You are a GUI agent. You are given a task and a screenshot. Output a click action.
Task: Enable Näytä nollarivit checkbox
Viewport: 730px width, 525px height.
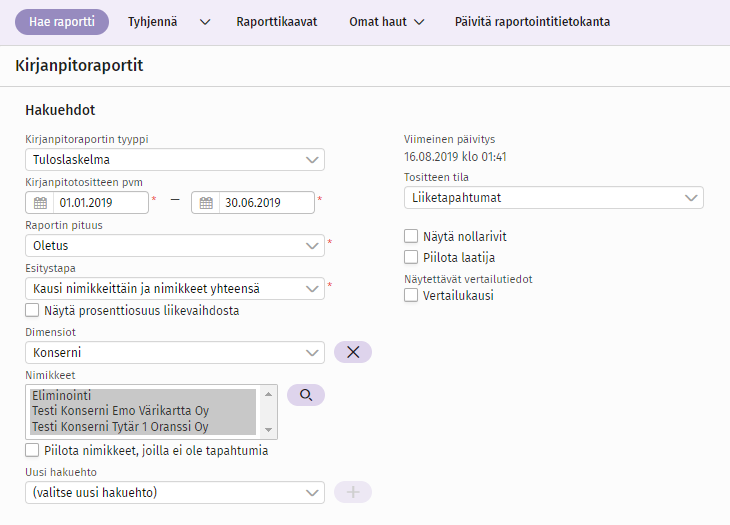click(x=411, y=237)
